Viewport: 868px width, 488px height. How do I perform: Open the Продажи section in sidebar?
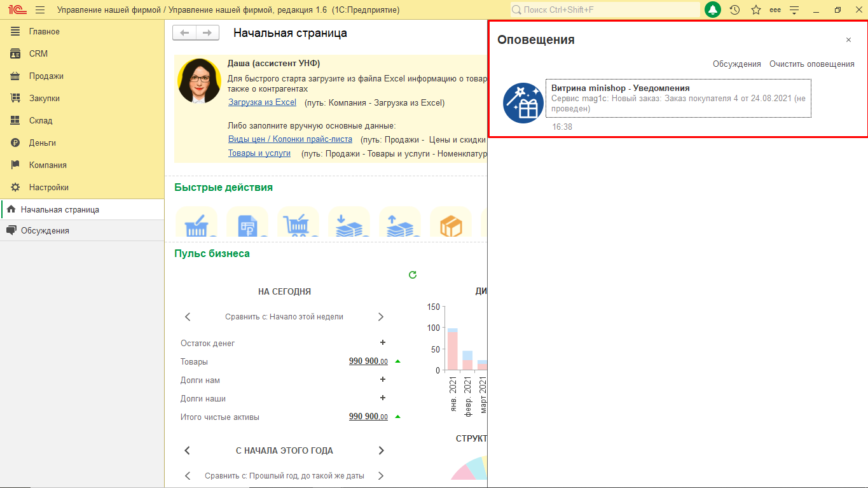(46, 76)
